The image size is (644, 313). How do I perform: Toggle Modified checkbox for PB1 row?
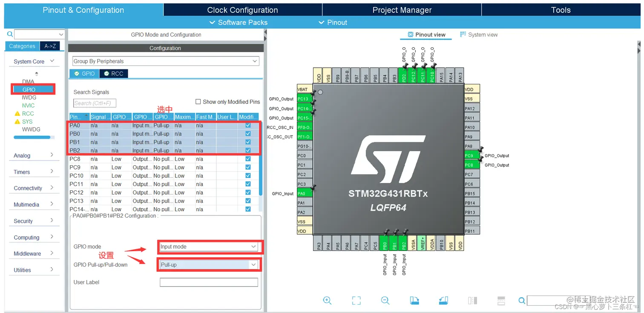click(248, 142)
